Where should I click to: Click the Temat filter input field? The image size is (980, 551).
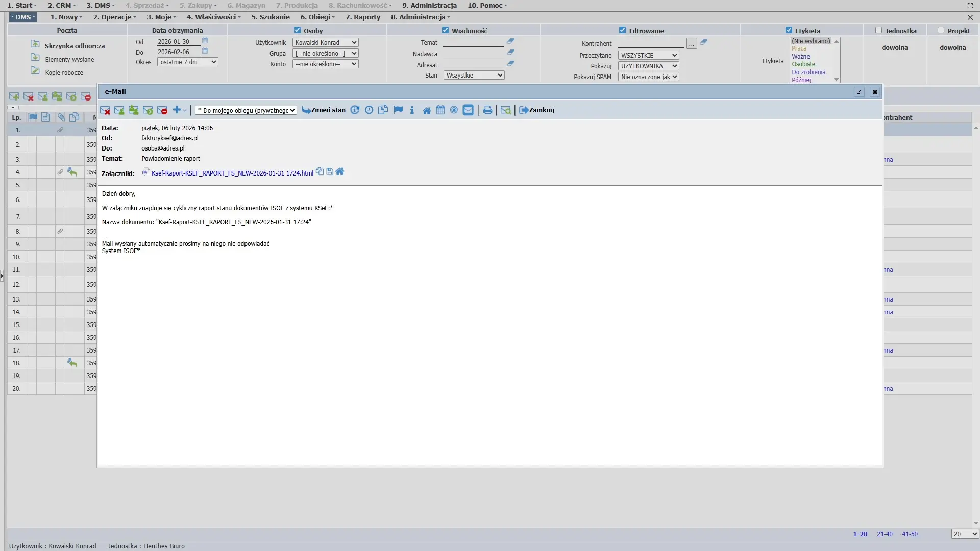pyautogui.click(x=473, y=43)
